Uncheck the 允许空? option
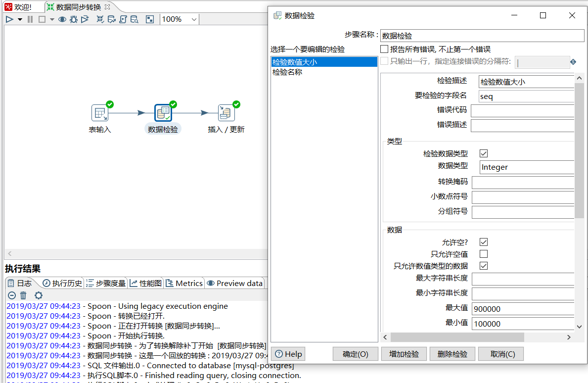Image resolution: width=588 pixels, height=383 pixels. (483, 242)
